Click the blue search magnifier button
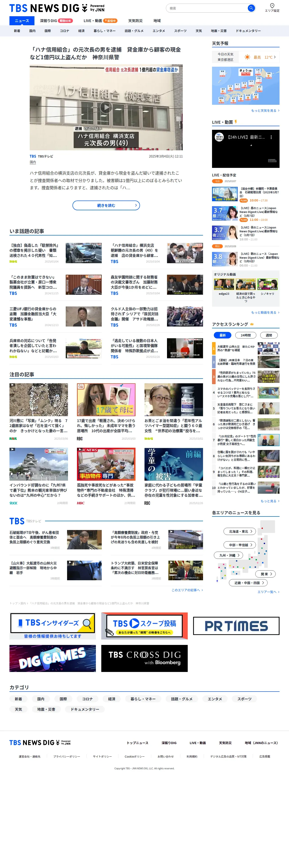This screenshot has width=289, height=868. point(251,8)
